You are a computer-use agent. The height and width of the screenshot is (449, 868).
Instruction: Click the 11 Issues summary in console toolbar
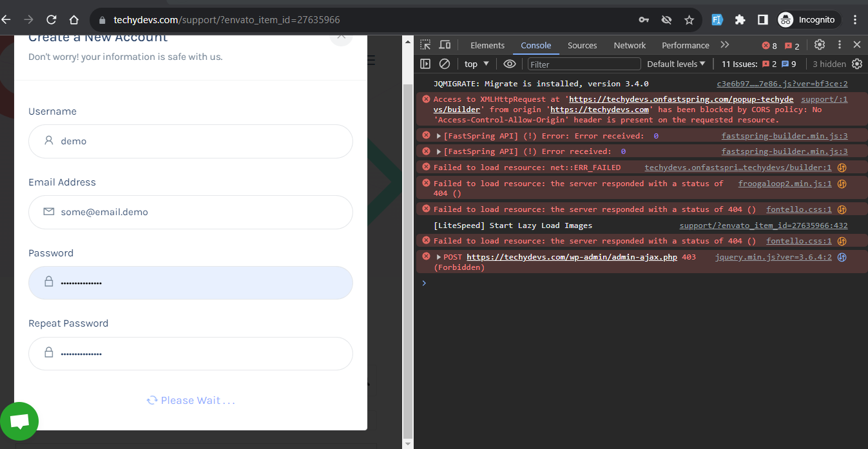tap(759, 64)
